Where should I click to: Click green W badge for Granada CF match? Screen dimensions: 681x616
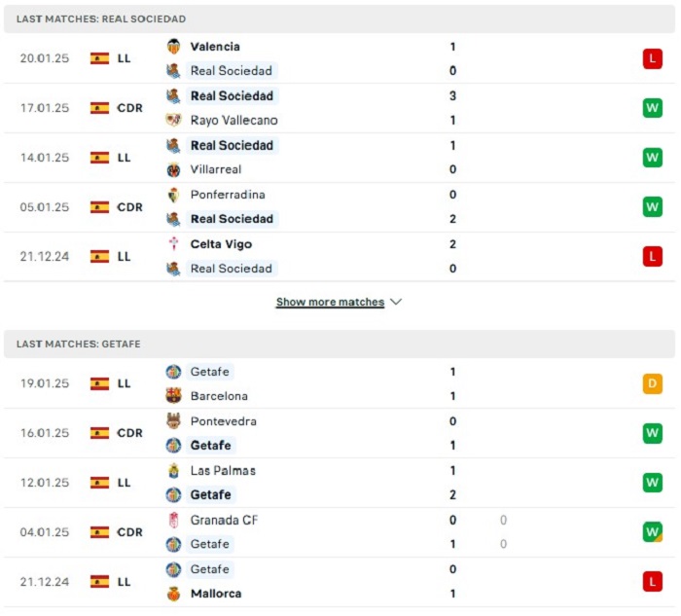click(x=653, y=531)
